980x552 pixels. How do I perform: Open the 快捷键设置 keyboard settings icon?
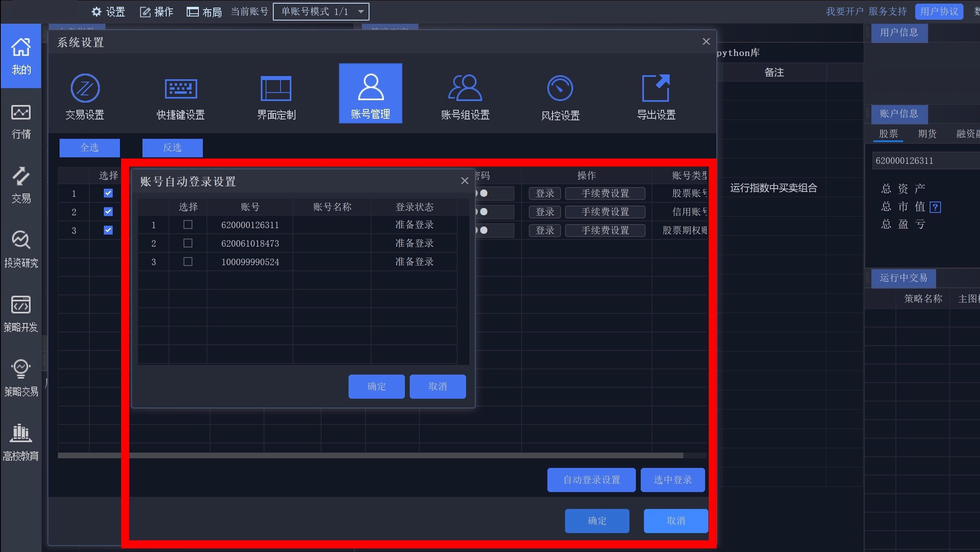(180, 95)
